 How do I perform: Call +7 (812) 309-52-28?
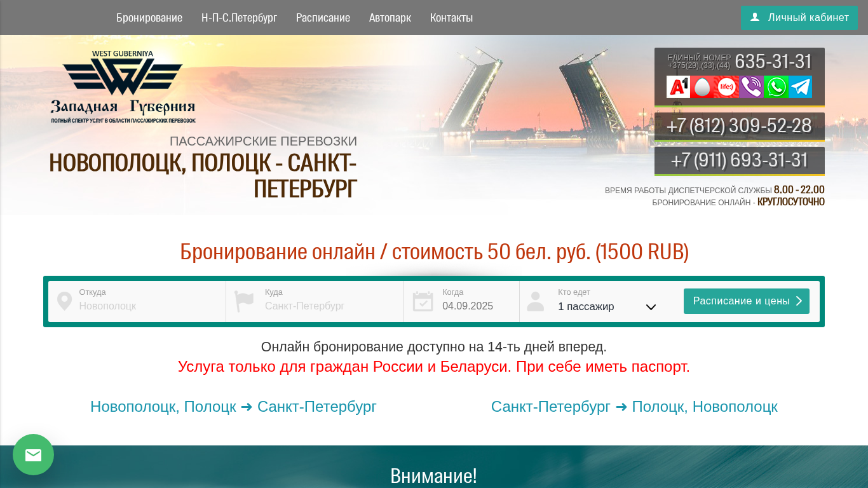click(x=740, y=126)
